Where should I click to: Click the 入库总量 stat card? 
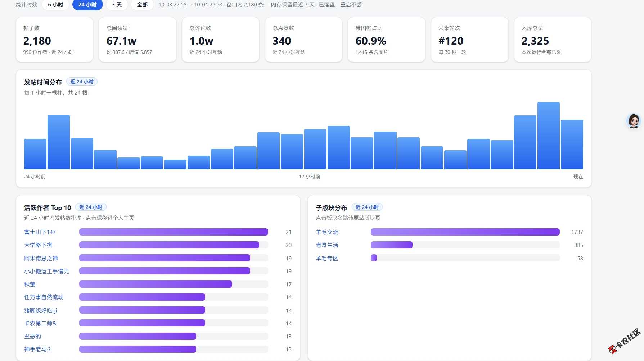pyautogui.click(x=553, y=40)
